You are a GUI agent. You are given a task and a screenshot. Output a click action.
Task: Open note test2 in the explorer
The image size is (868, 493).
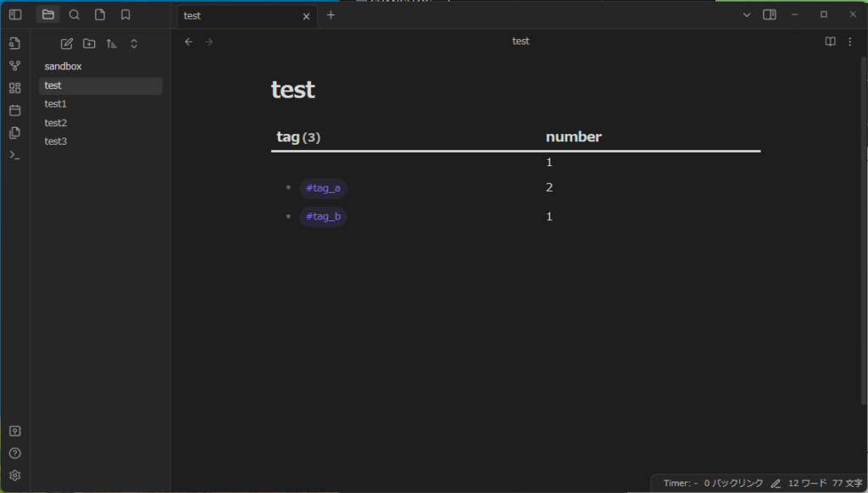55,122
